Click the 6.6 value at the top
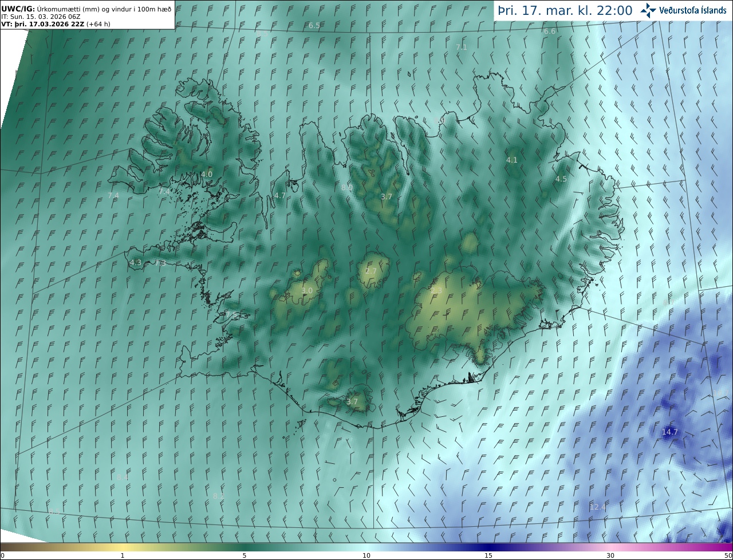This screenshot has height=560, width=733. tap(550, 31)
